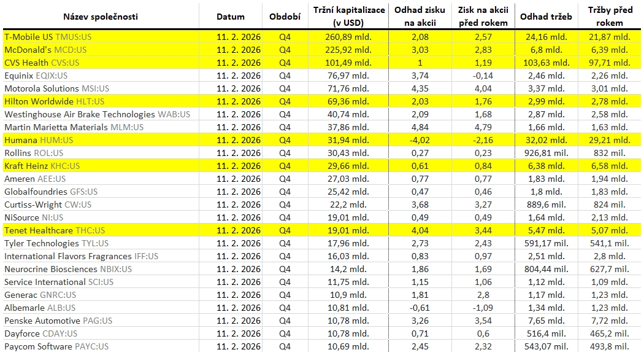Click the 'Zisk na akcii před rokem' header
This screenshot has width=644, height=355.
coord(483,17)
